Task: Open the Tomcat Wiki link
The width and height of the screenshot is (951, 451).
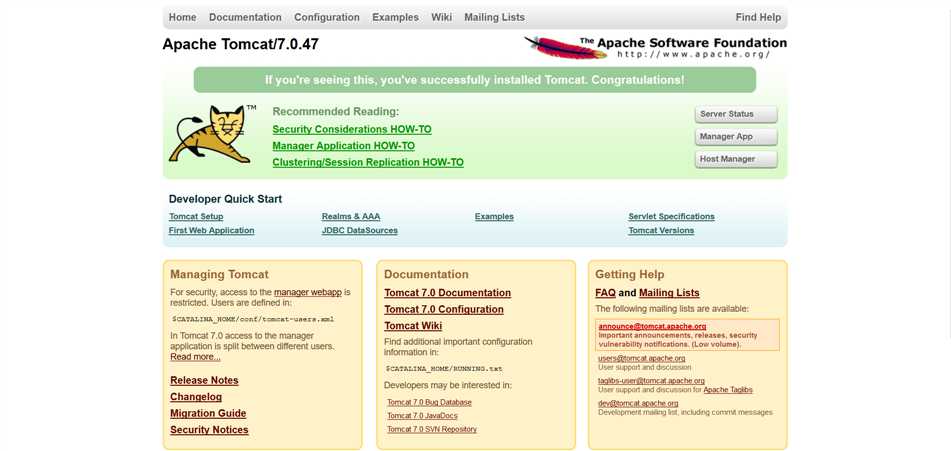Action: point(413,326)
